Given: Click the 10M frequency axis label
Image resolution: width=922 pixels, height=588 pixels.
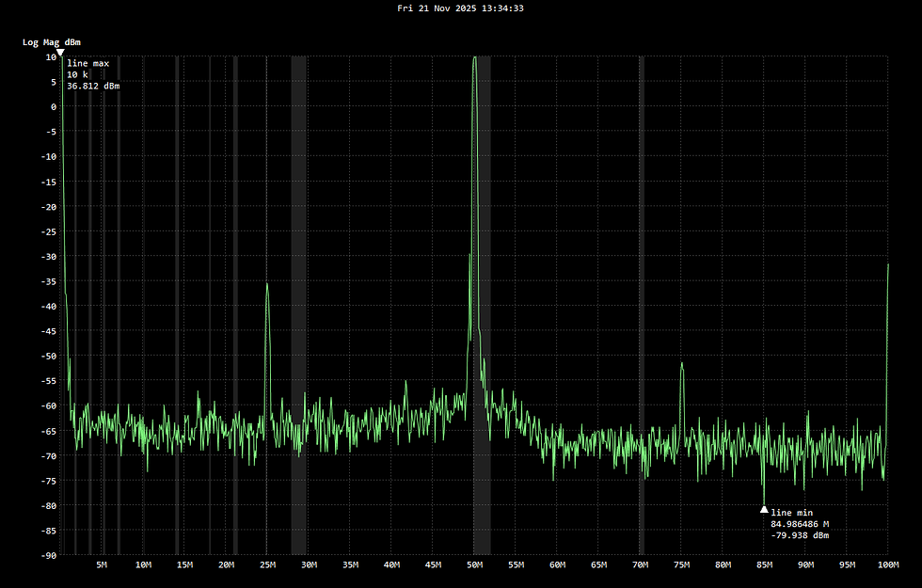Looking at the screenshot, I should click(x=143, y=564).
